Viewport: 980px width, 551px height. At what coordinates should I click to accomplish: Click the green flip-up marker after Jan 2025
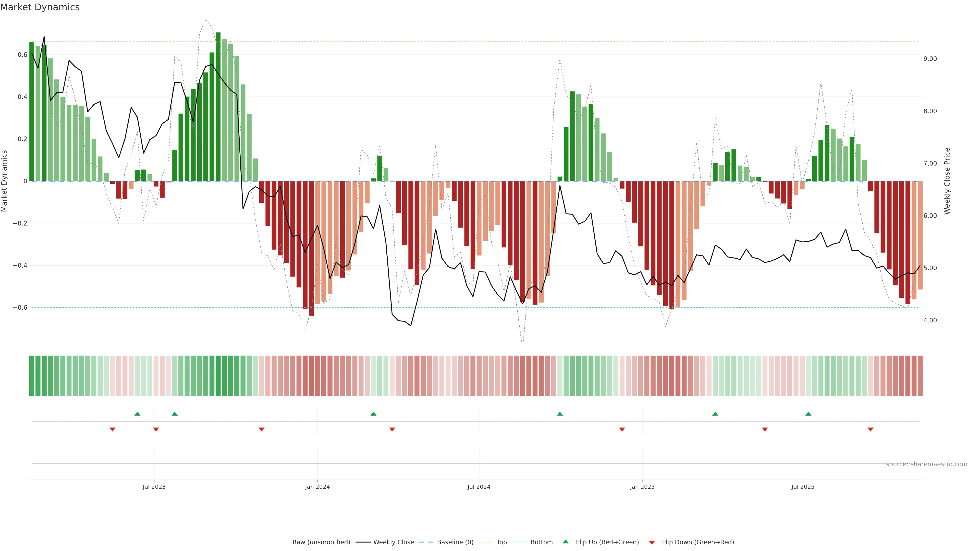click(x=715, y=414)
